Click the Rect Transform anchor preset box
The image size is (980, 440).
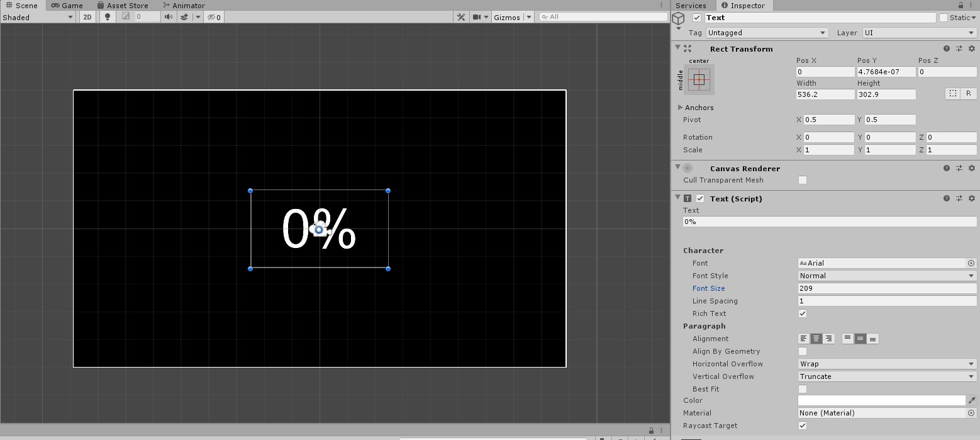pos(699,80)
